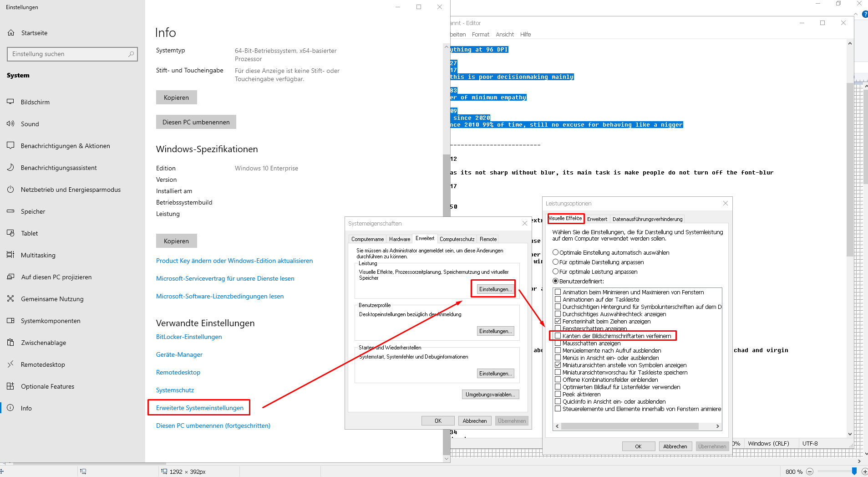This screenshot has height=477, width=868.
Task: Collapse the Paint ribbon chevron
Action: (857, 15)
